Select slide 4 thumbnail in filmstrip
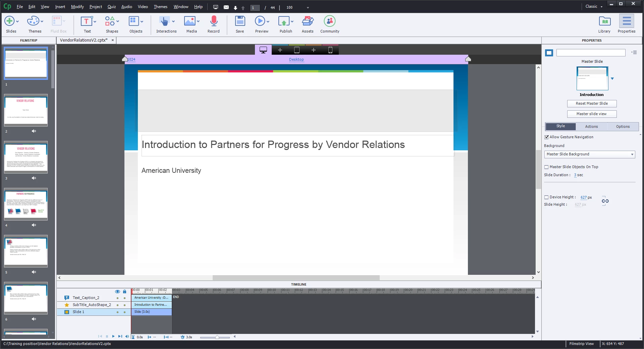The width and height of the screenshot is (644, 349). [x=26, y=204]
